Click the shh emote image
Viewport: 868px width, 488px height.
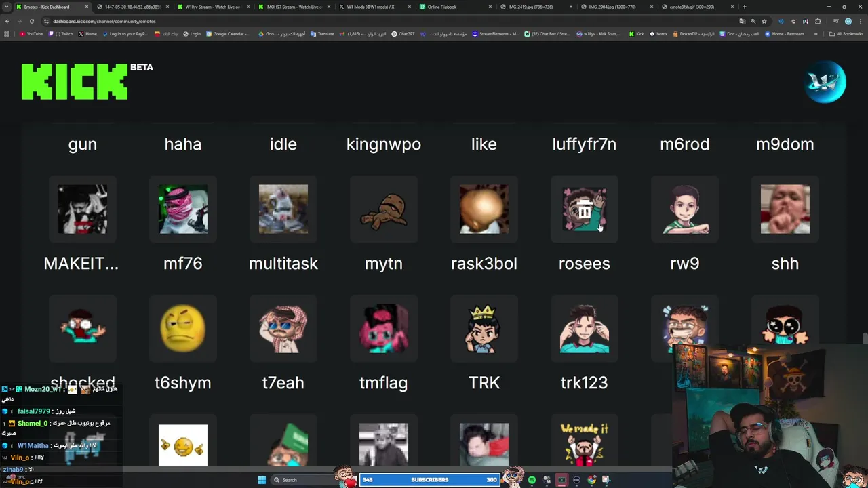(x=785, y=209)
